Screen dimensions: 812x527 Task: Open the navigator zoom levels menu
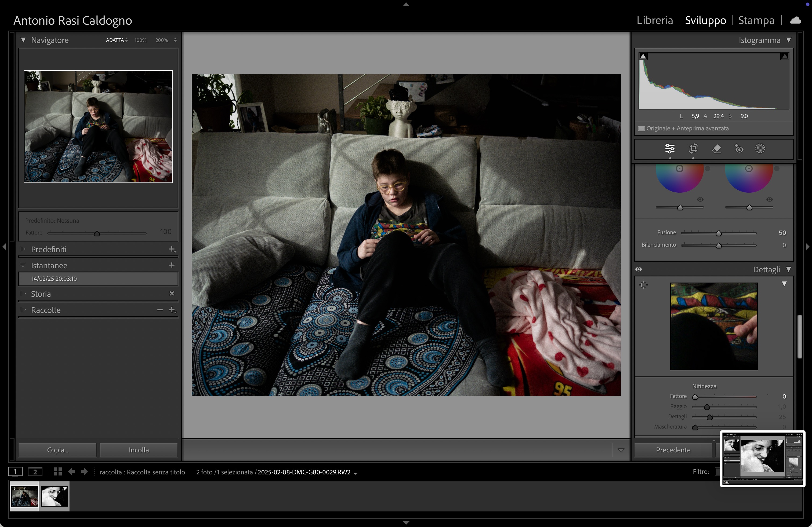tap(175, 40)
